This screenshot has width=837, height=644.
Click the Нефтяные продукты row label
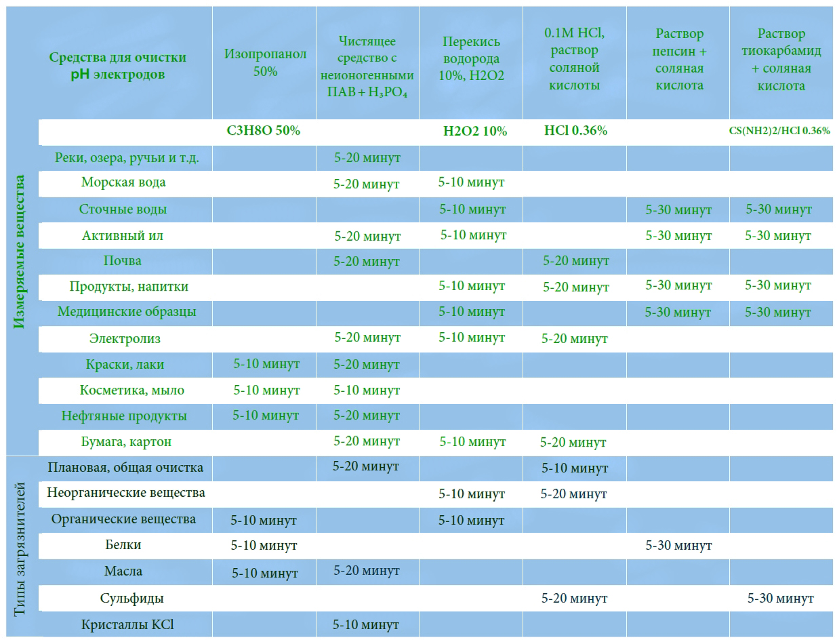124,416
